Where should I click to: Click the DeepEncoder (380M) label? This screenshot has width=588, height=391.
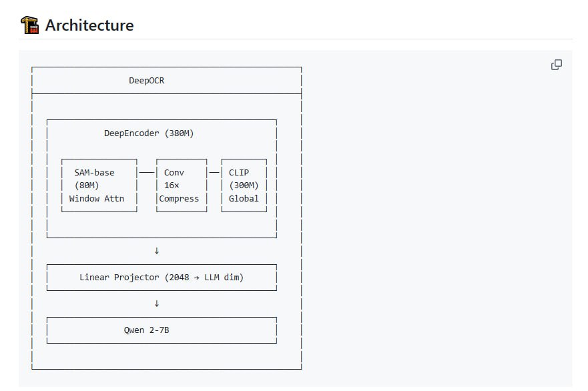point(149,133)
